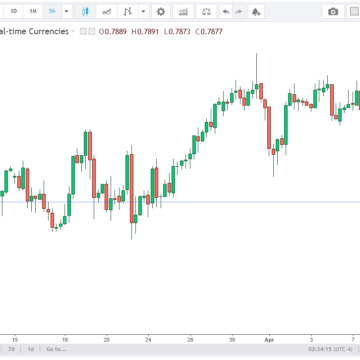Image resolution: width=360 pixels, height=360 pixels.
Task: Click the 30 date label on the time axis
Action: 232,340
